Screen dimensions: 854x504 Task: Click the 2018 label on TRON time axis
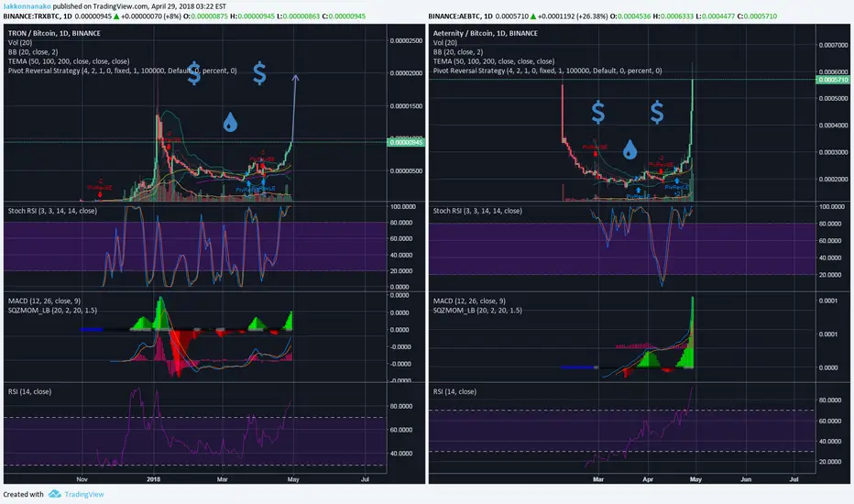point(154,479)
